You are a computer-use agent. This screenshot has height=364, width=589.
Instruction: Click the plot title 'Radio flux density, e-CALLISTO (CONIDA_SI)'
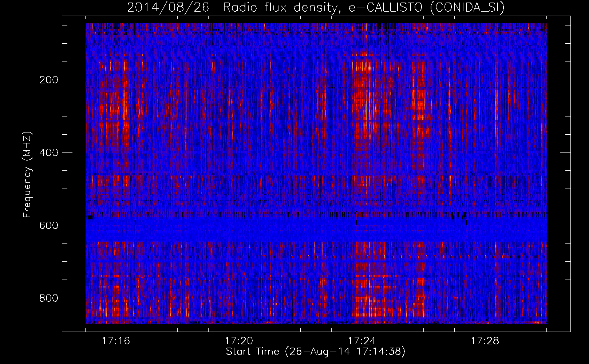pos(364,7)
